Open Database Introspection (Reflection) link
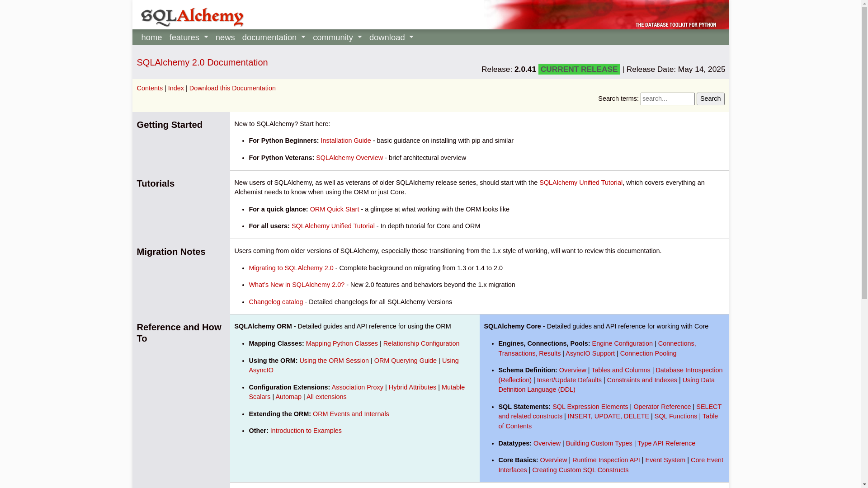Image resolution: width=868 pixels, height=488 pixels. coord(689,370)
